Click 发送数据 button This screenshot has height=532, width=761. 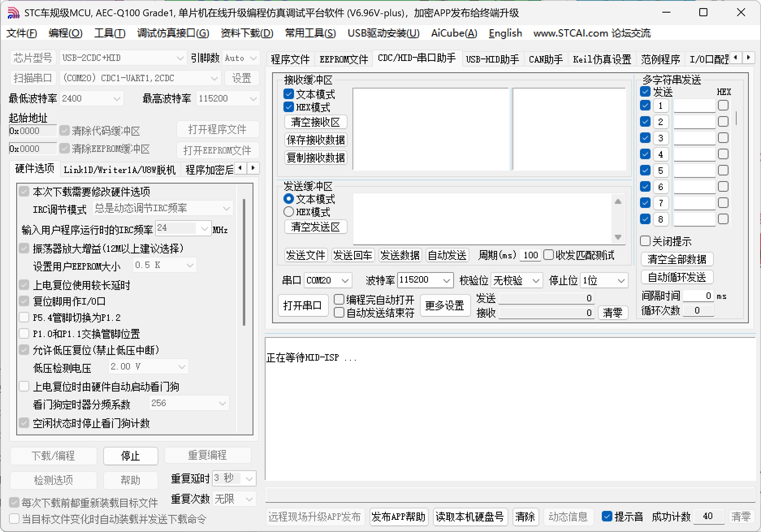[x=400, y=255]
